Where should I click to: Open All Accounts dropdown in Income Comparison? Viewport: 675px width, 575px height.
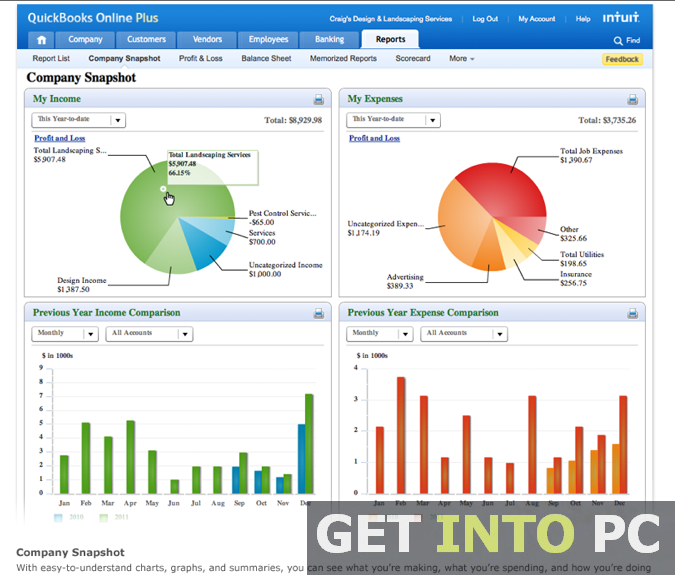149,334
